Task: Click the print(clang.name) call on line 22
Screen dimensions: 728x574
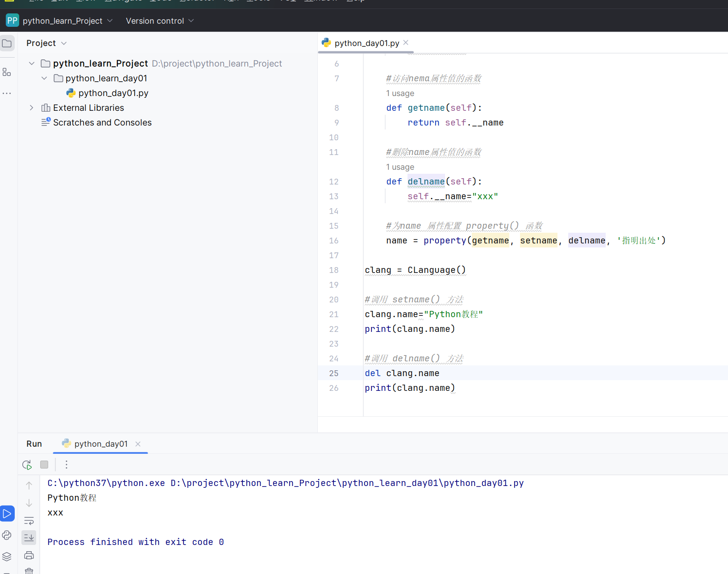Action: 410,329
